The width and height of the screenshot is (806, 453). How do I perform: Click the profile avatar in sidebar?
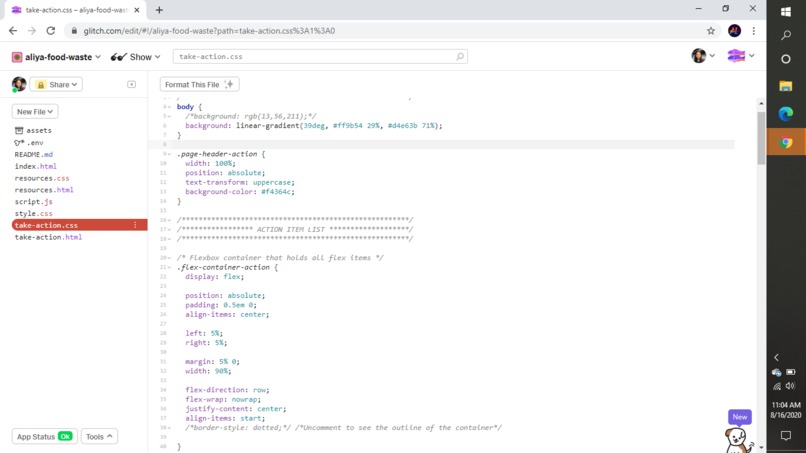(19, 84)
